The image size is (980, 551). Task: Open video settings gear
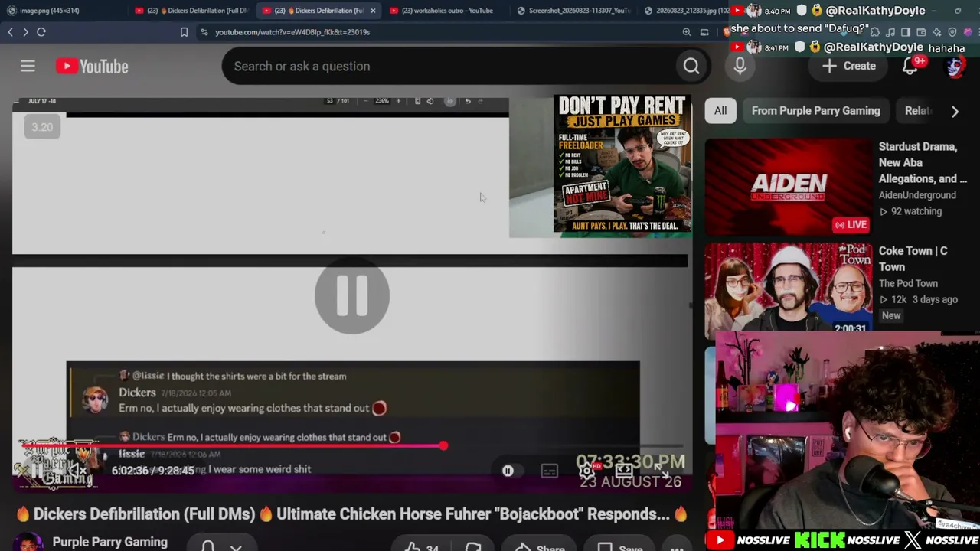pos(586,471)
